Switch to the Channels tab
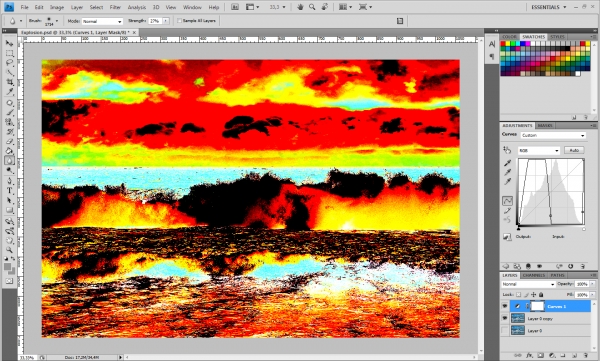Viewport: 600px width, 361px height. (x=533, y=275)
